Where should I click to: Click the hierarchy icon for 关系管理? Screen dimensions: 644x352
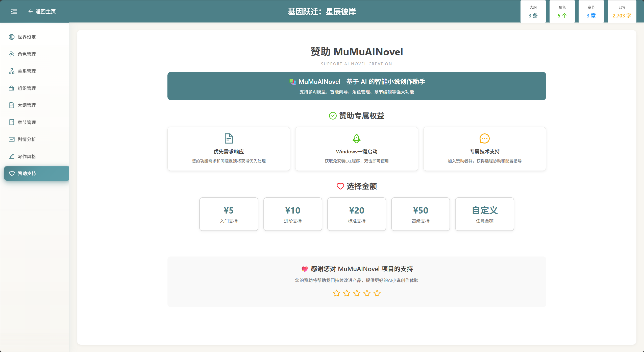coord(12,71)
